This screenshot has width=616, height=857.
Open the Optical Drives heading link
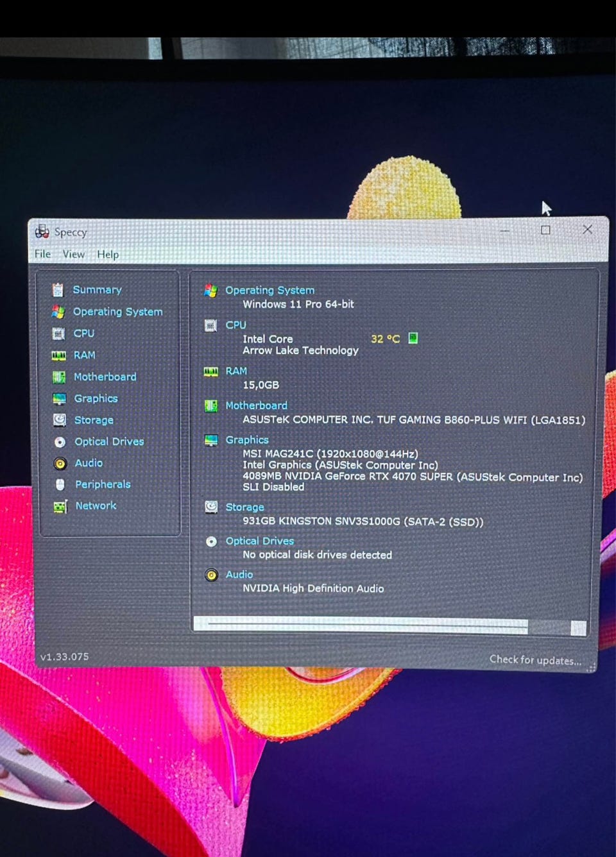coord(259,541)
